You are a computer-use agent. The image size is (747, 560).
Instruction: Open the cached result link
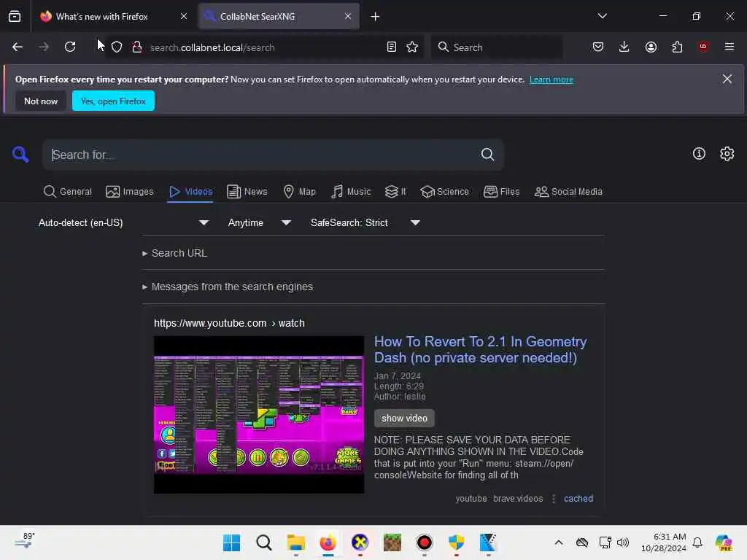[x=578, y=499]
